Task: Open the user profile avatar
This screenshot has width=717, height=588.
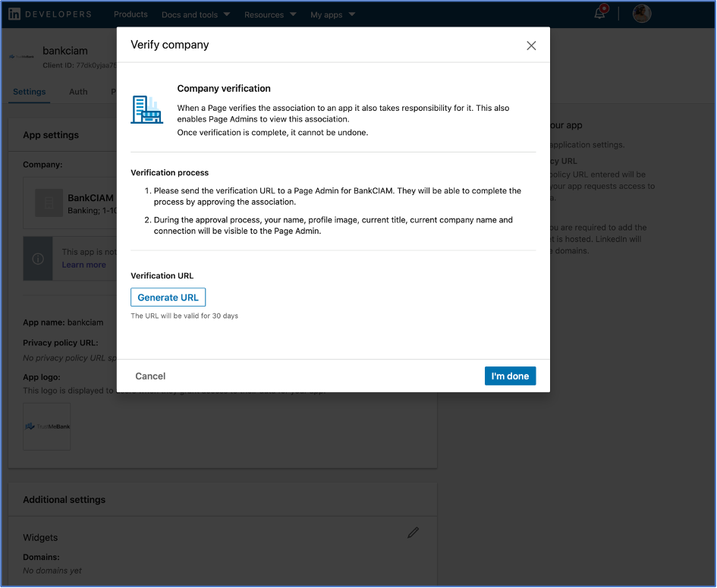Action: click(x=642, y=14)
